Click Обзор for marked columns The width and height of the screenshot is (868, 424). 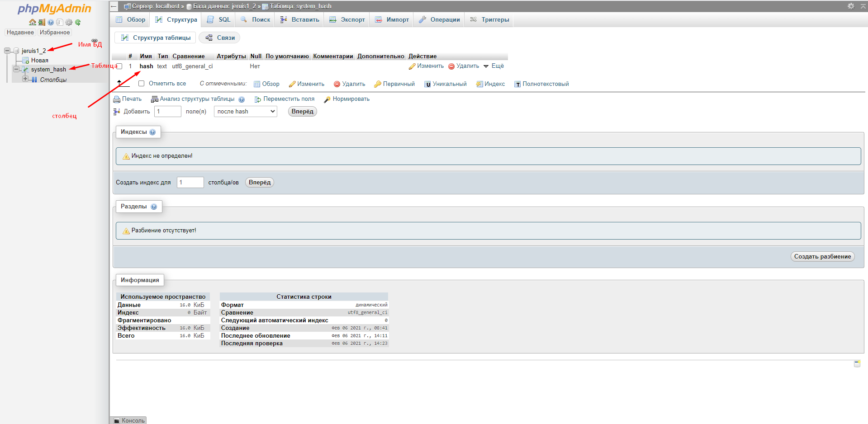tap(267, 84)
